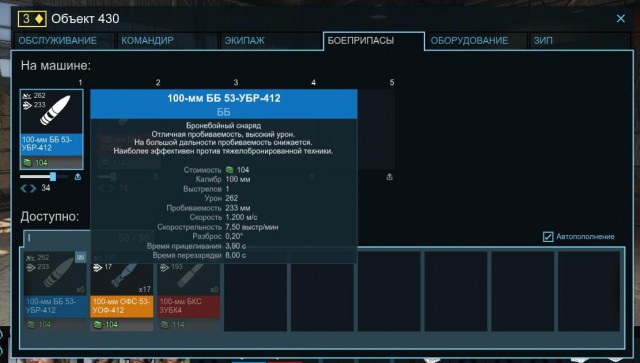Click the Пробиваемость 233 мм value

(238, 208)
